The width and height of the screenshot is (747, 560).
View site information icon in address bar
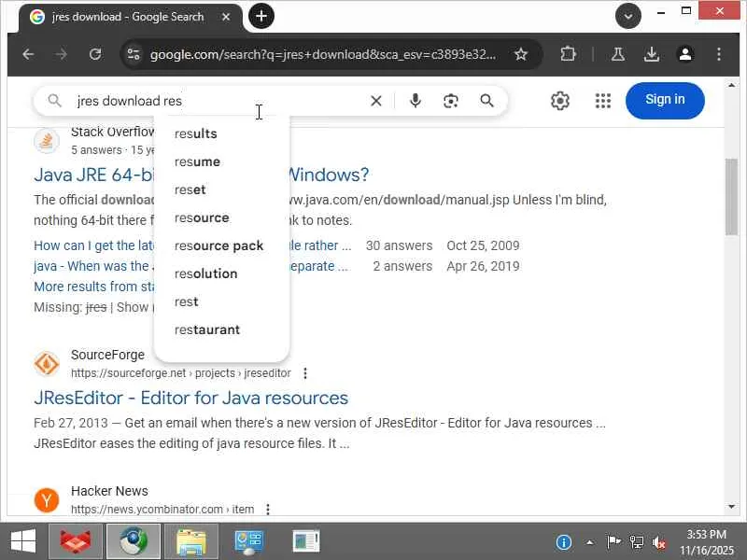click(x=134, y=54)
